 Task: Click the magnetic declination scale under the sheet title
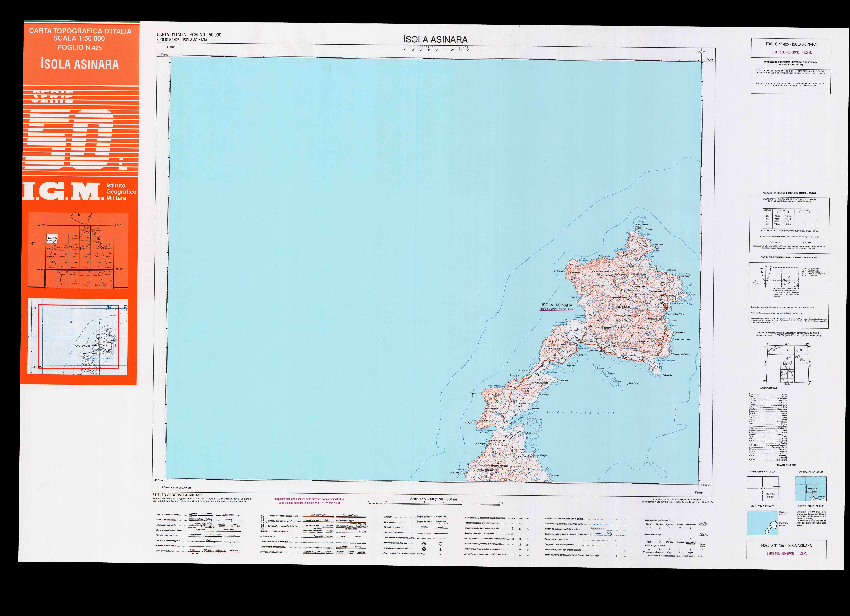point(437,49)
